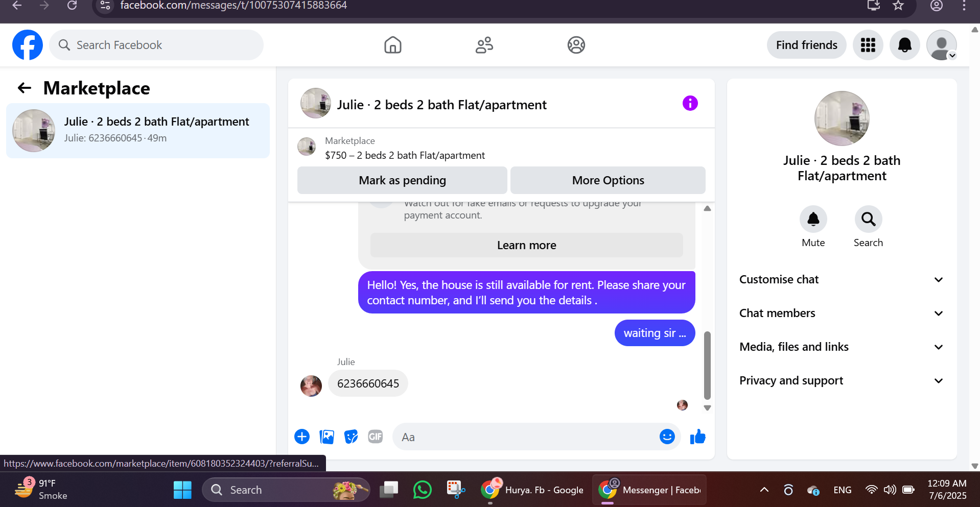Screen dimensions: 980x507
Task: Click the taskbar Search box
Action: click(x=286, y=490)
